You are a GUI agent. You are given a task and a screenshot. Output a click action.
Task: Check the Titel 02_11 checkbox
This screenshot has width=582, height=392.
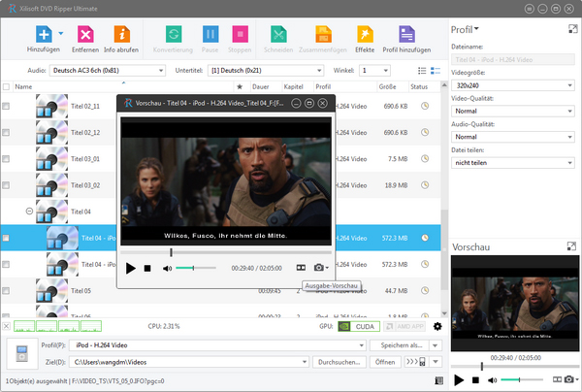[6, 106]
